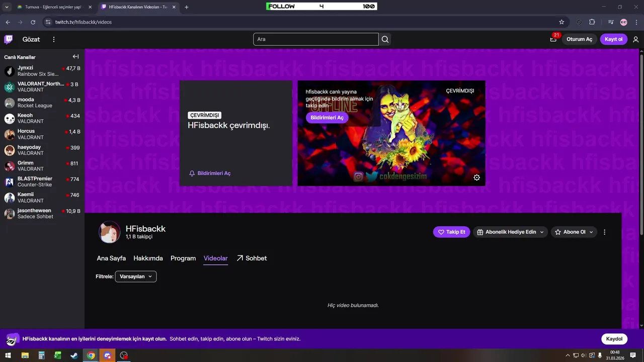Open the Chrome three-dot menu
This screenshot has width=644, height=362.
tap(636, 22)
